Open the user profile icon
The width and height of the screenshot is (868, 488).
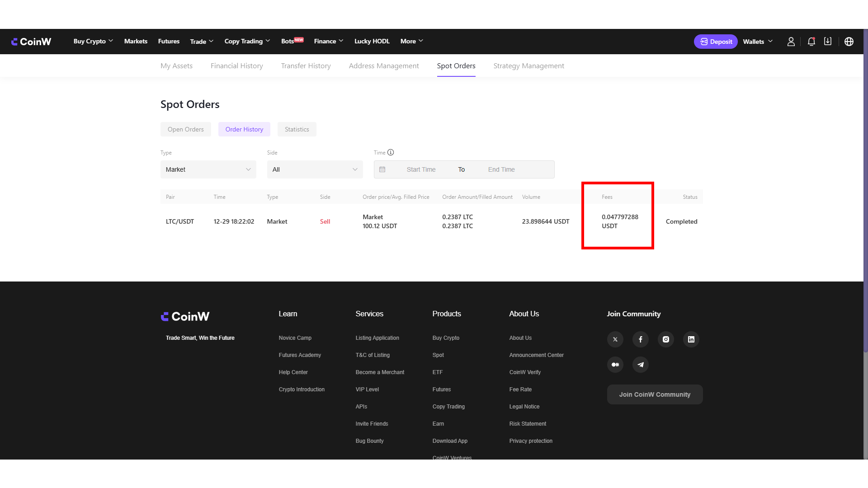[791, 42]
